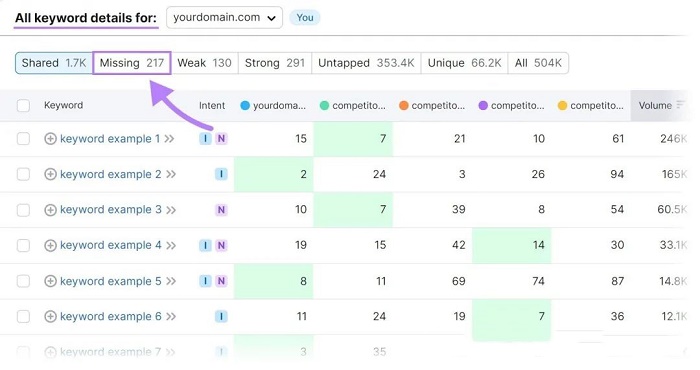Screen dimensions: 700x370
Task: Check the box for keyword example 2
Action: point(23,174)
